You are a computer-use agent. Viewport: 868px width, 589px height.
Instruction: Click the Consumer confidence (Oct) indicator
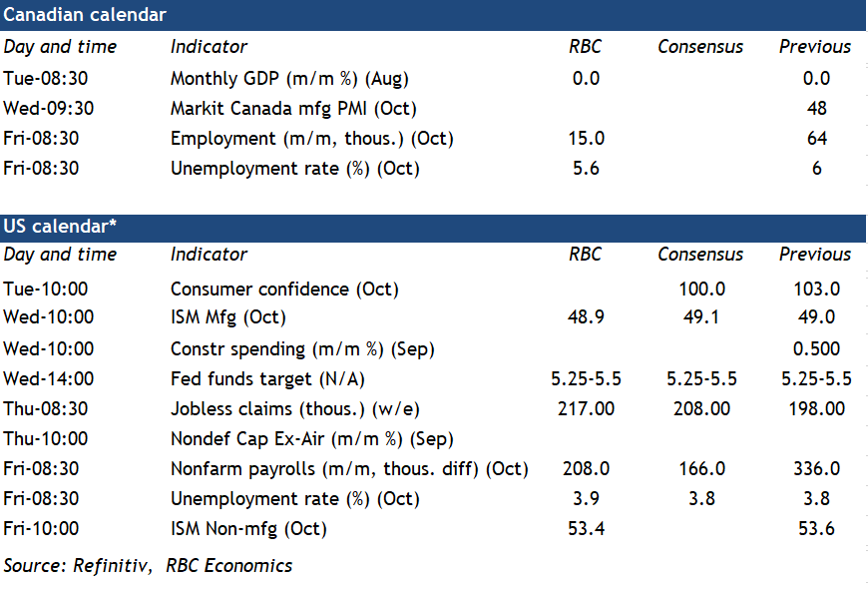[x=284, y=289]
